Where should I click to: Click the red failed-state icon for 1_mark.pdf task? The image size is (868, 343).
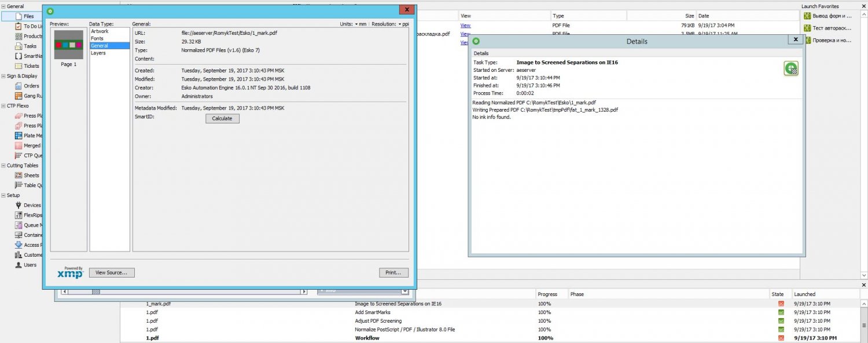click(781, 304)
